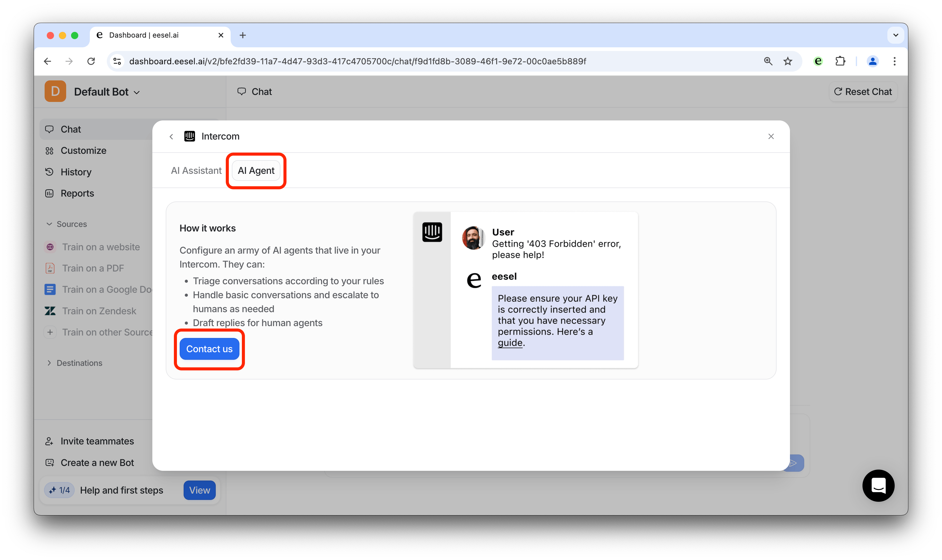Reload the dashboard page

click(91, 61)
